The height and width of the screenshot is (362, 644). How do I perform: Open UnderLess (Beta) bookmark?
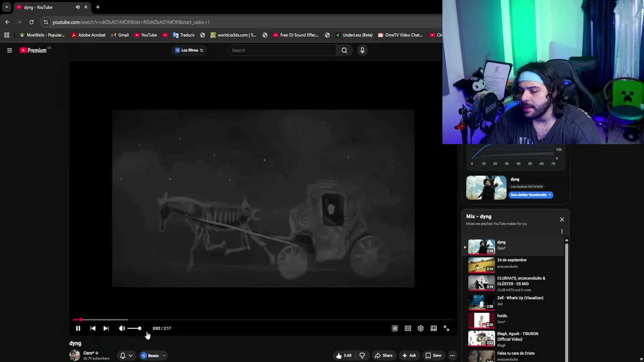(x=354, y=35)
